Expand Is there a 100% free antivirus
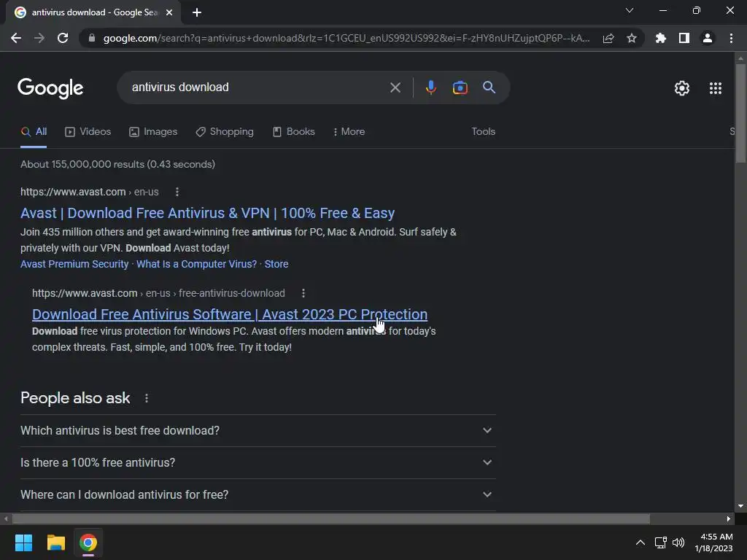This screenshot has width=747, height=560. (x=258, y=462)
